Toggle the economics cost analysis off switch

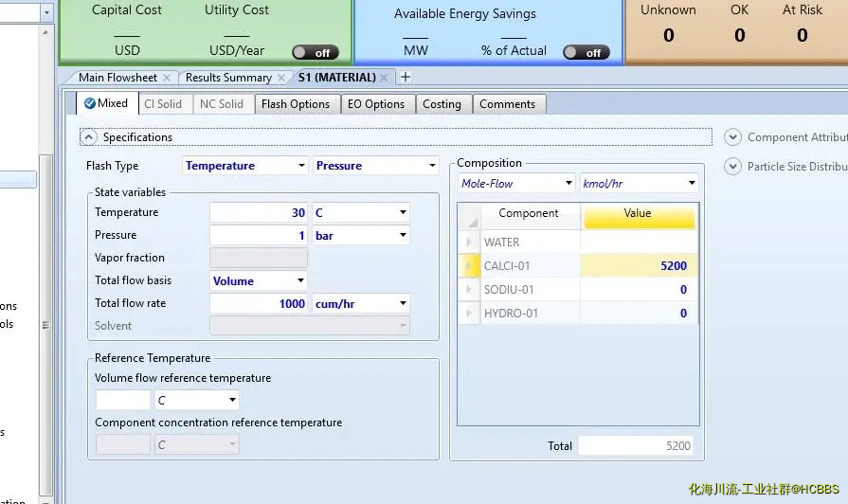pos(316,52)
